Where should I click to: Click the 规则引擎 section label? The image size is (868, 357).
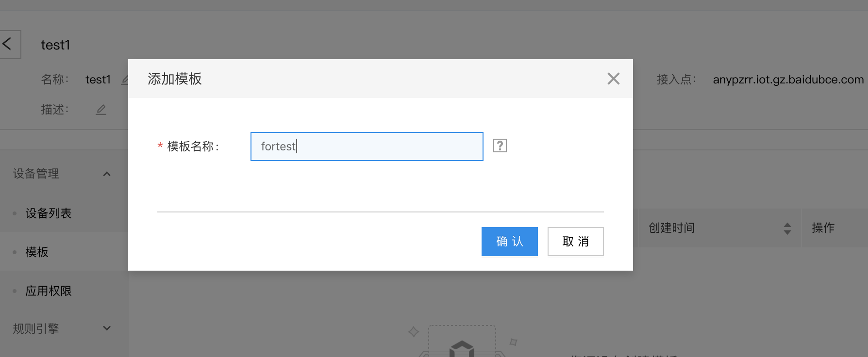[36, 328]
